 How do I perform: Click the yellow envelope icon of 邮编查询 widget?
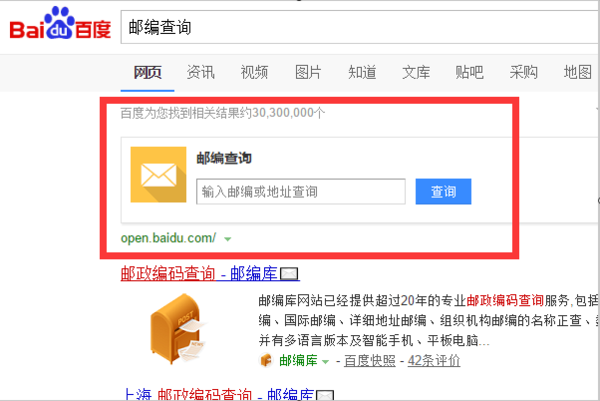tap(158, 174)
